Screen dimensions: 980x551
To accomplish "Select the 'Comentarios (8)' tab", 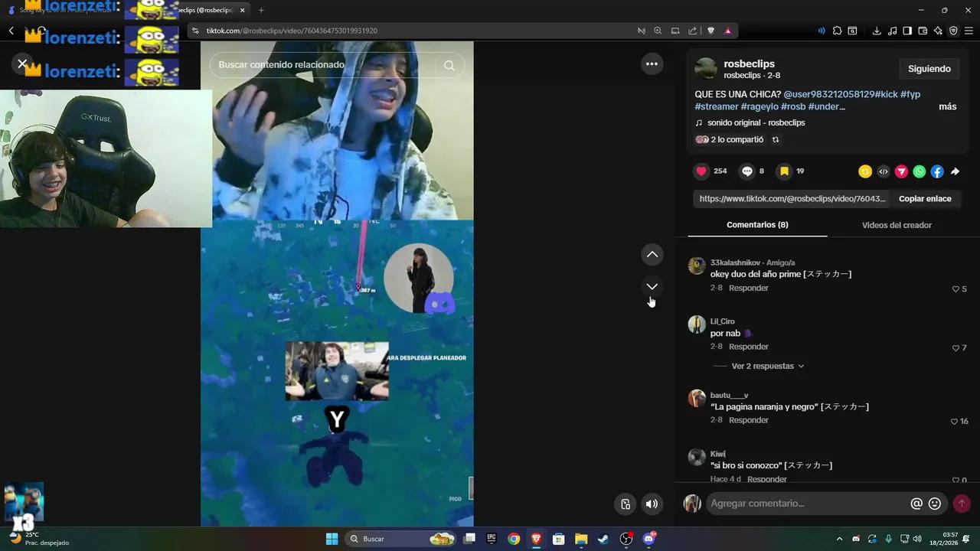I will coord(757,224).
